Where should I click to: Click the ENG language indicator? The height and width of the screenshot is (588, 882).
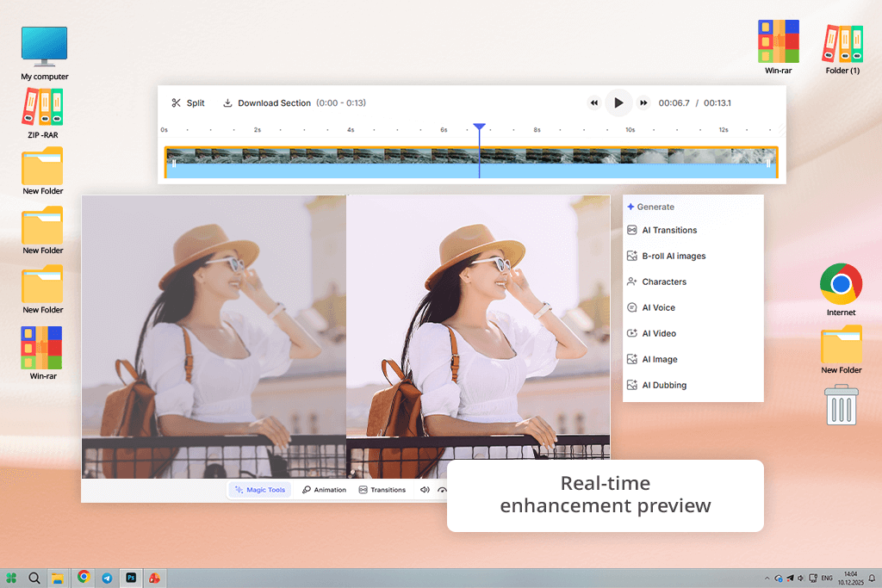827,578
